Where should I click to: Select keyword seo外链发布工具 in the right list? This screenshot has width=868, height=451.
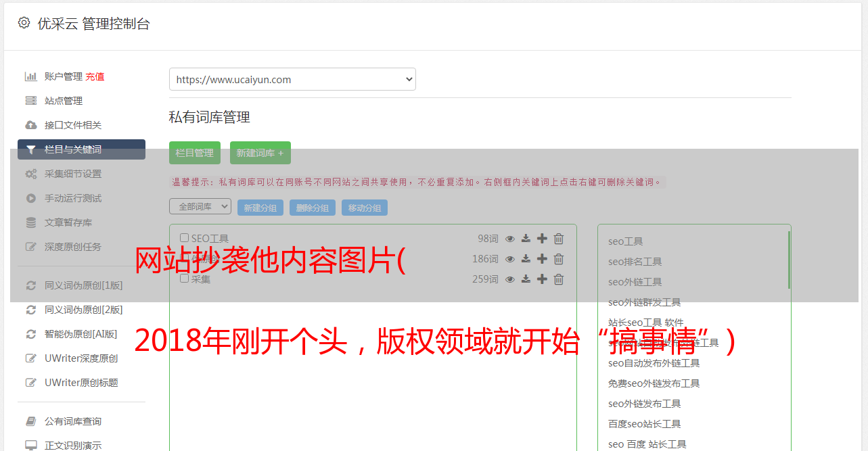tap(645, 404)
